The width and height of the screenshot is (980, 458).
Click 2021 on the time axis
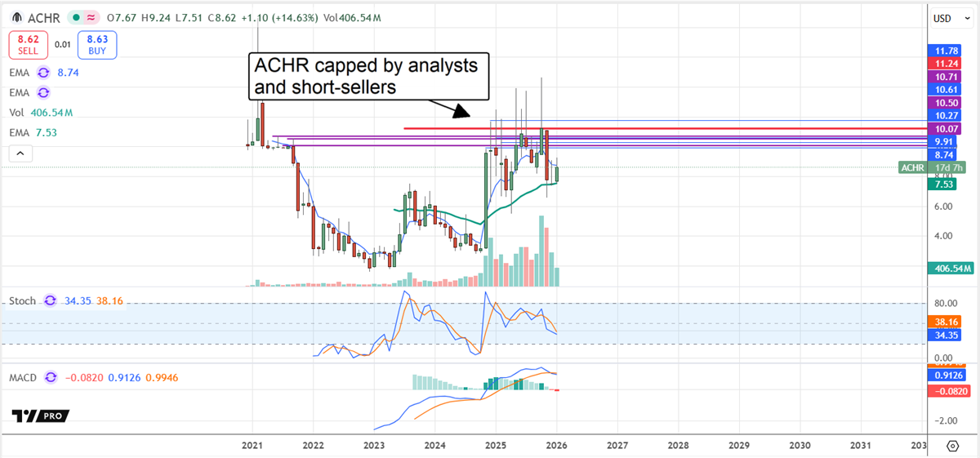click(x=252, y=445)
